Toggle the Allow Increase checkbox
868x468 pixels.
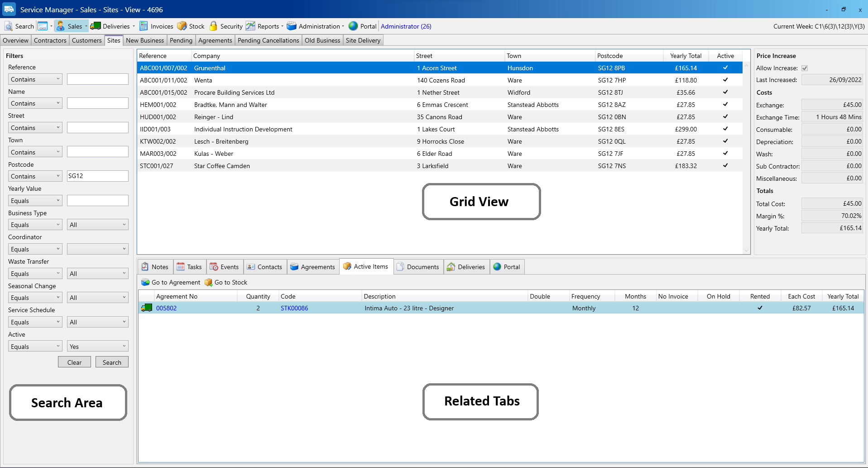pyautogui.click(x=805, y=68)
